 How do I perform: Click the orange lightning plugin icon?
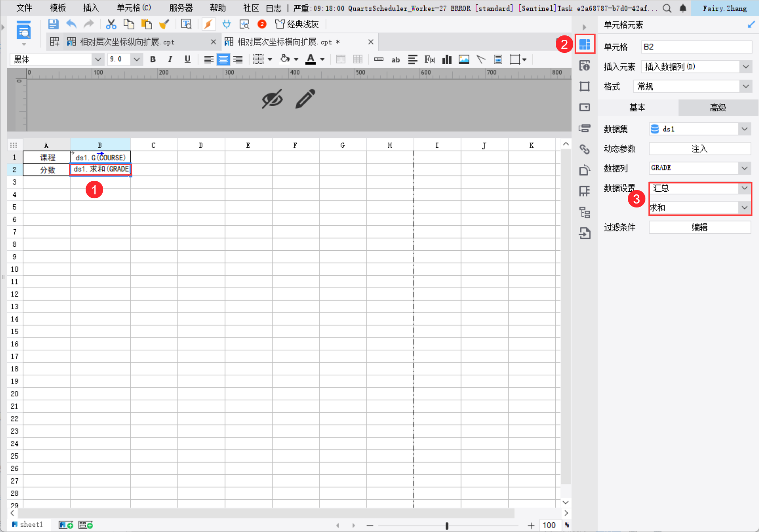(x=209, y=24)
